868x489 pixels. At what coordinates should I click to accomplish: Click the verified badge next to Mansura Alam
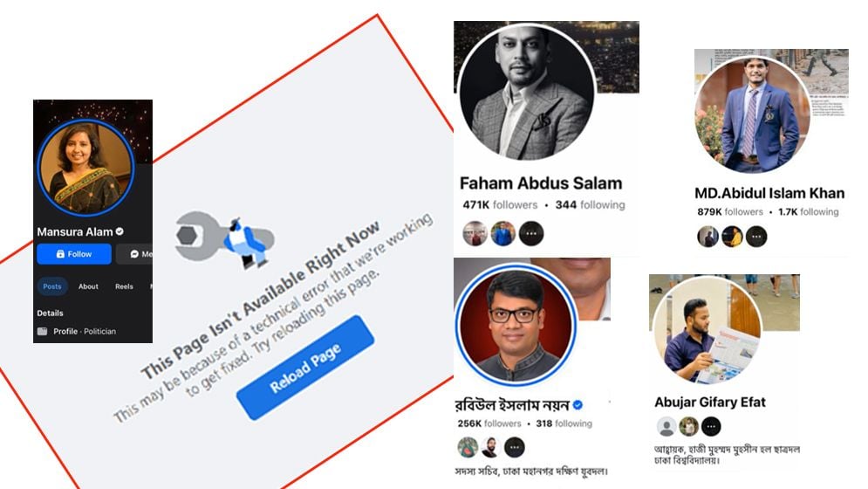click(x=120, y=231)
